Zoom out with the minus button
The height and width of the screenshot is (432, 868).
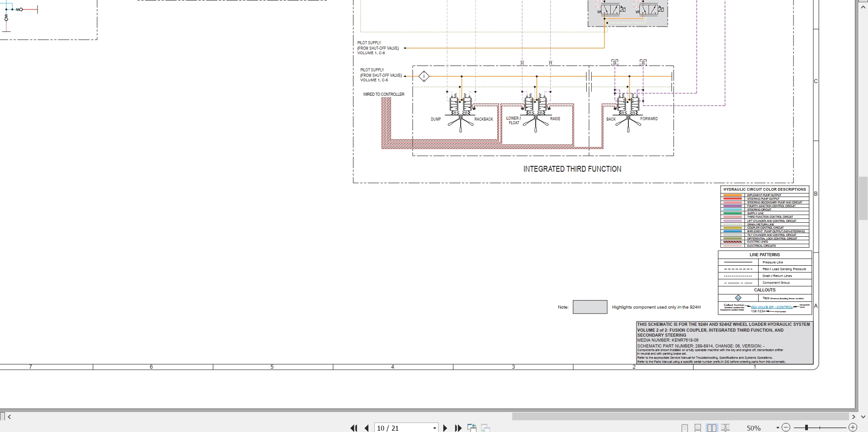(786, 427)
